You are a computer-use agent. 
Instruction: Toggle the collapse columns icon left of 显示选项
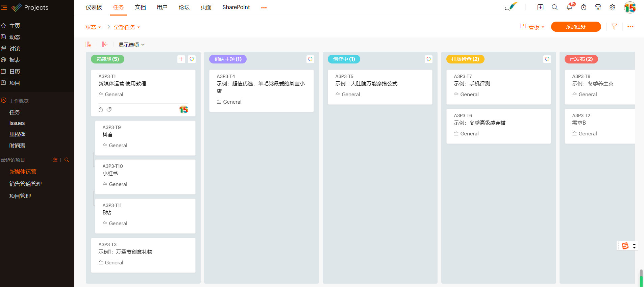[105, 45]
